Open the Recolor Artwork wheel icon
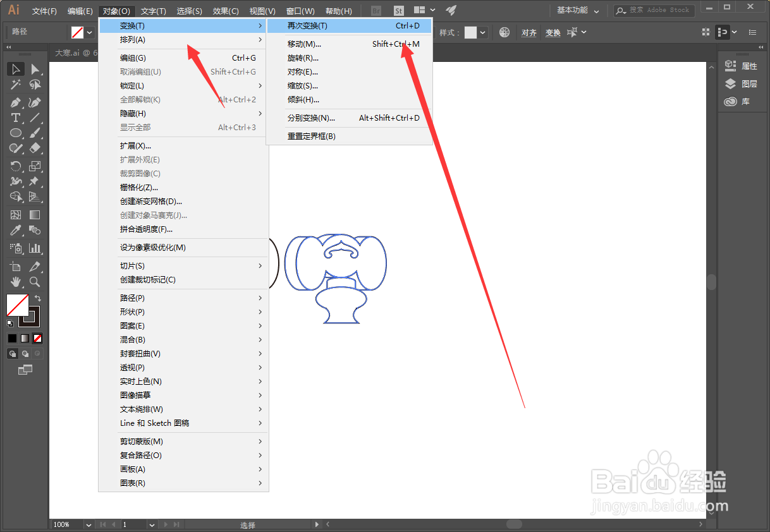This screenshot has height=532, width=770. 504,32
